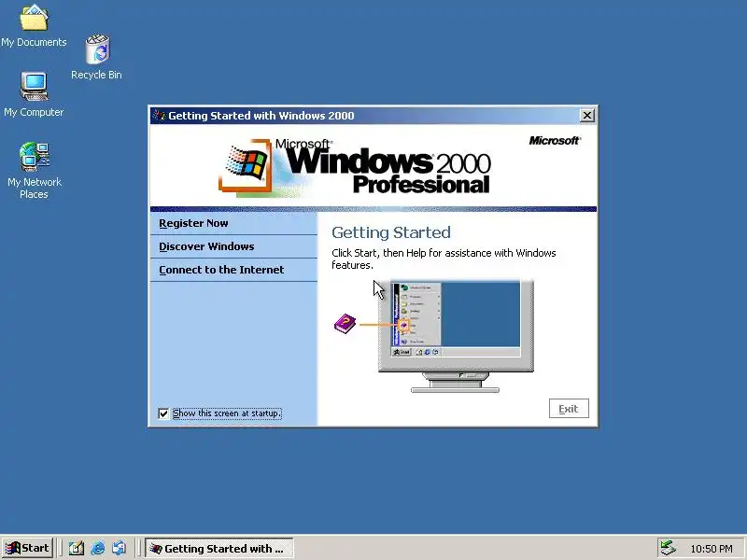This screenshot has height=560, width=747.
Task: Click the title bar icon of Getting Started
Action: [159, 115]
